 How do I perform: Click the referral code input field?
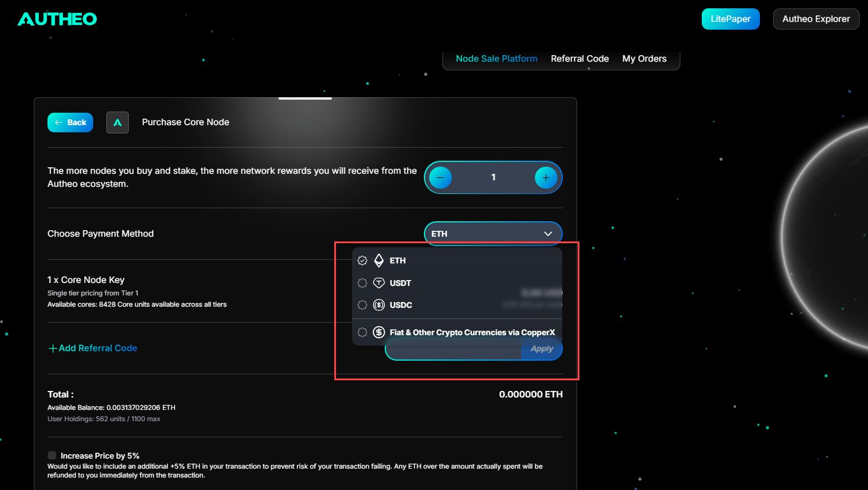tap(454, 350)
